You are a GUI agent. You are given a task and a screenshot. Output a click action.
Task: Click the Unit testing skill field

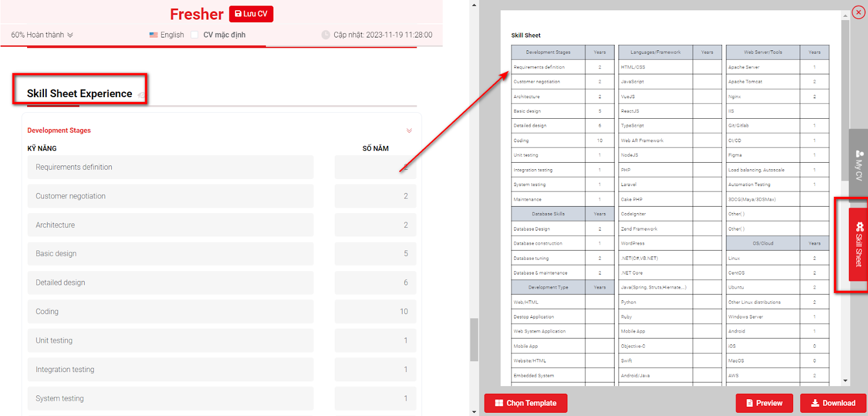tap(170, 340)
